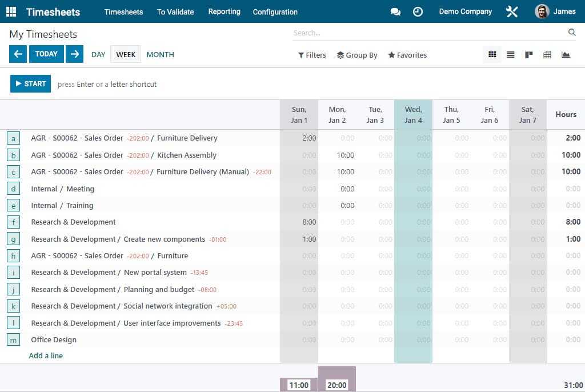Switch to pivot table view
The width and height of the screenshot is (585, 392).
pos(547,55)
